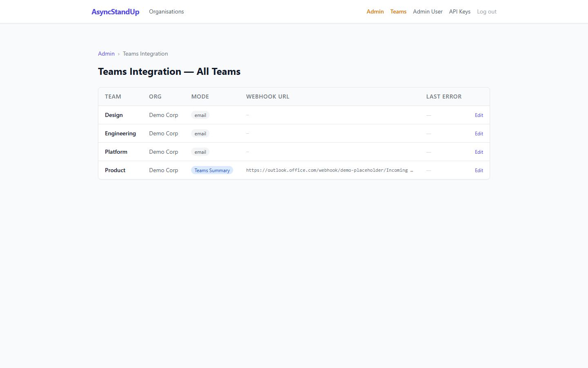Click the Product team name

(x=115, y=171)
